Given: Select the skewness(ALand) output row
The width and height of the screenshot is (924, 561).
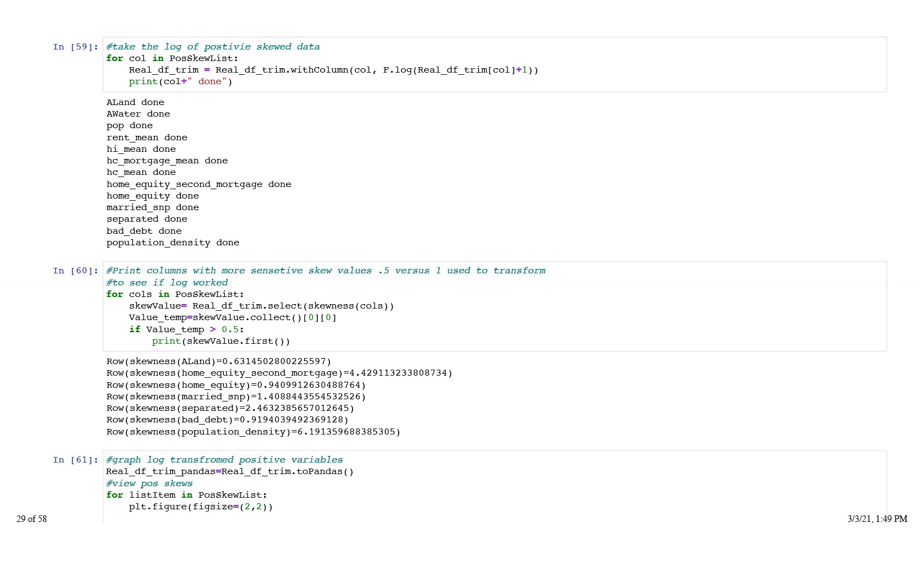Looking at the screenshot, I should point(218,361).
